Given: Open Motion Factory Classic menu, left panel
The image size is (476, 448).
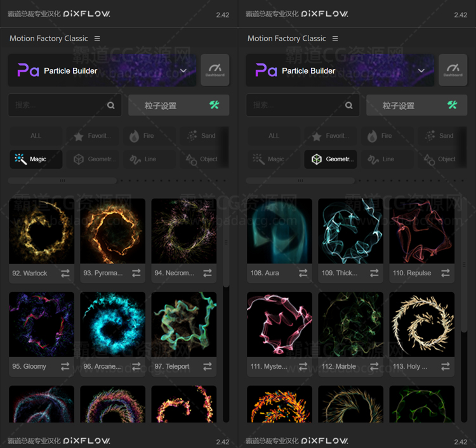Looking at the screenshot, I should click(x=97, y=39).
